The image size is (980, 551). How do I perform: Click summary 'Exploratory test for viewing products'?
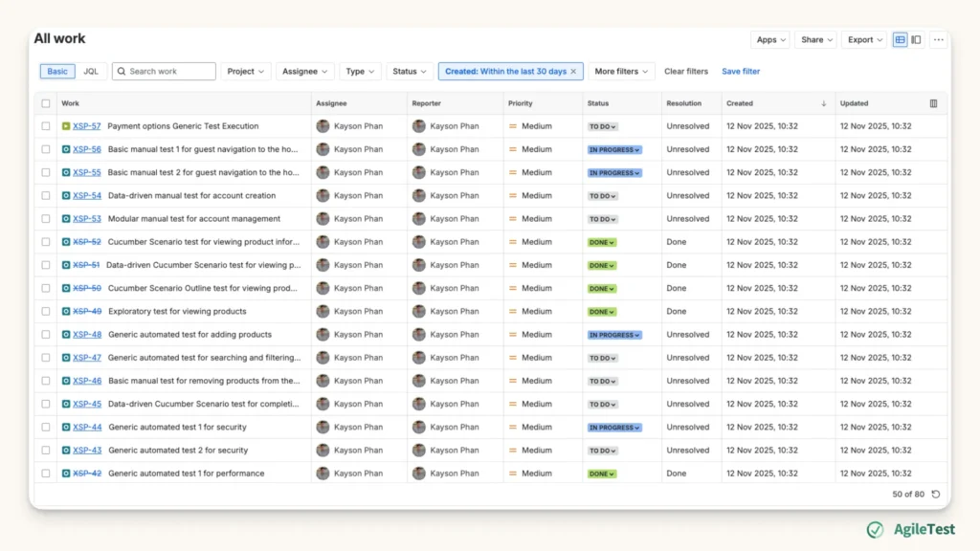point(177,311)
